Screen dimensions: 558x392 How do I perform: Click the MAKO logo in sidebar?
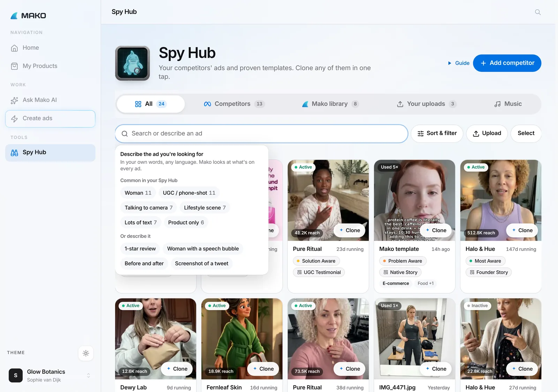tap(28, 16)
